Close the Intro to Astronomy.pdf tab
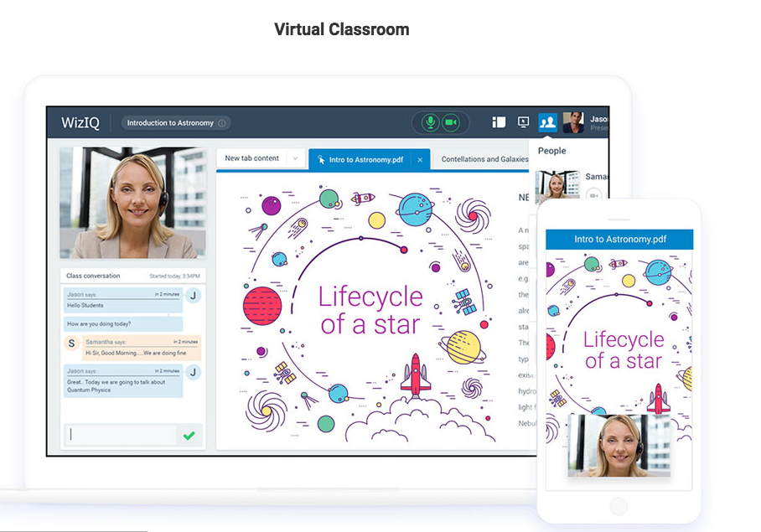 420,159
